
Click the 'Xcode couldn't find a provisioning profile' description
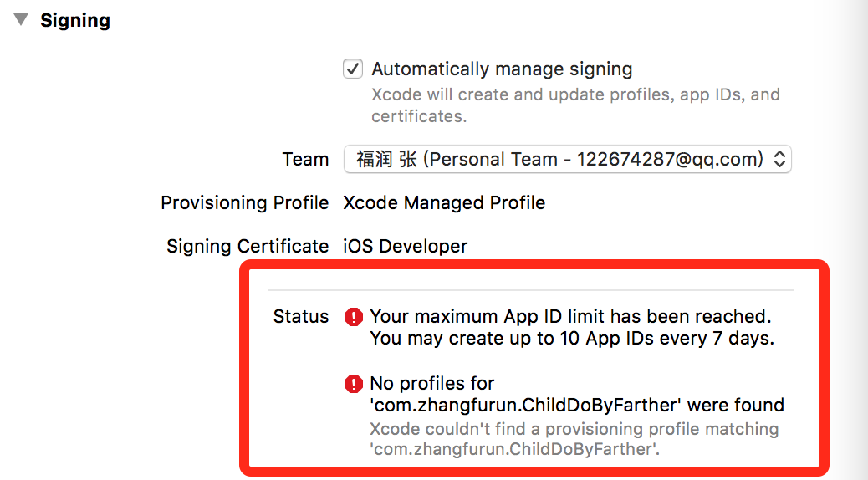click(x=574, y=439)
